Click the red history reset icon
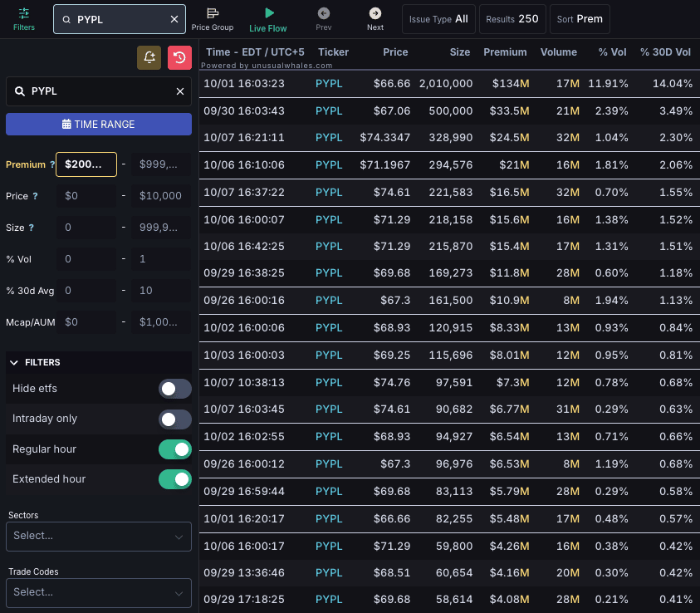Viewport: 700px width, 613px height. pos(179,57)
